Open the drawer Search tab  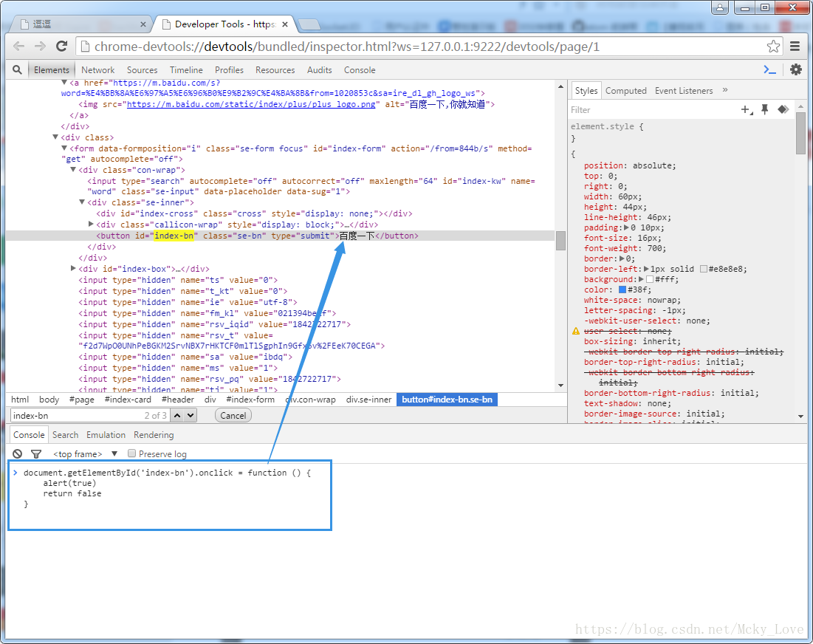pyautogui.click(x=65, y=435)
